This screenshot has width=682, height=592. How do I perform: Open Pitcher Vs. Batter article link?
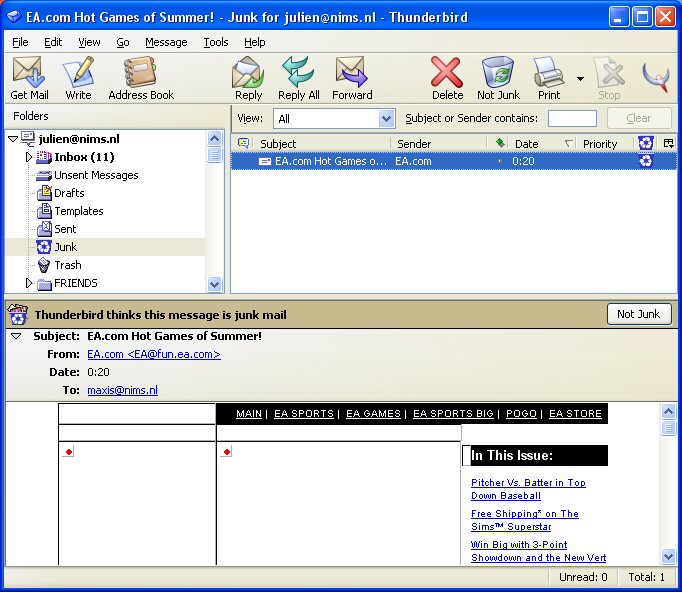(x=528, y=489)
